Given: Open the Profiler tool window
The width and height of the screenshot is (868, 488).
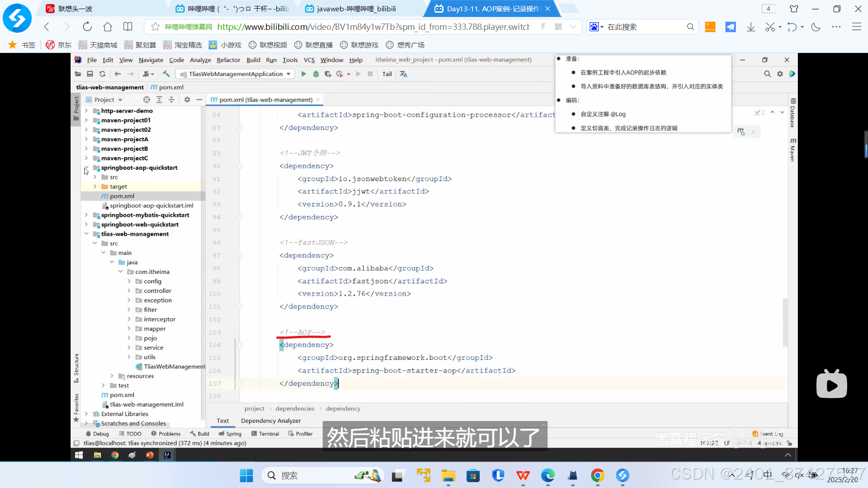Looking at the screenshot, I should (300, 434).
